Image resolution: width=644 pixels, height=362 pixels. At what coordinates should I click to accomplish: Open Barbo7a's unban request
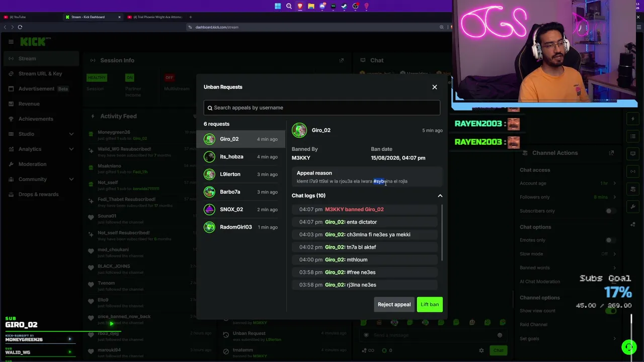(240, 192)
